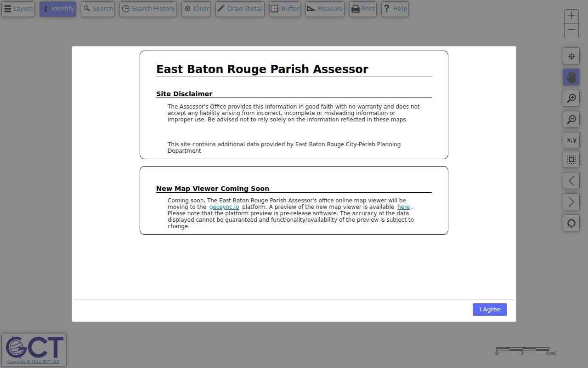Image resolution: width=588 pixels, height=368 pixels.
Task: Click the I Agree button
Action: [490, 310]
